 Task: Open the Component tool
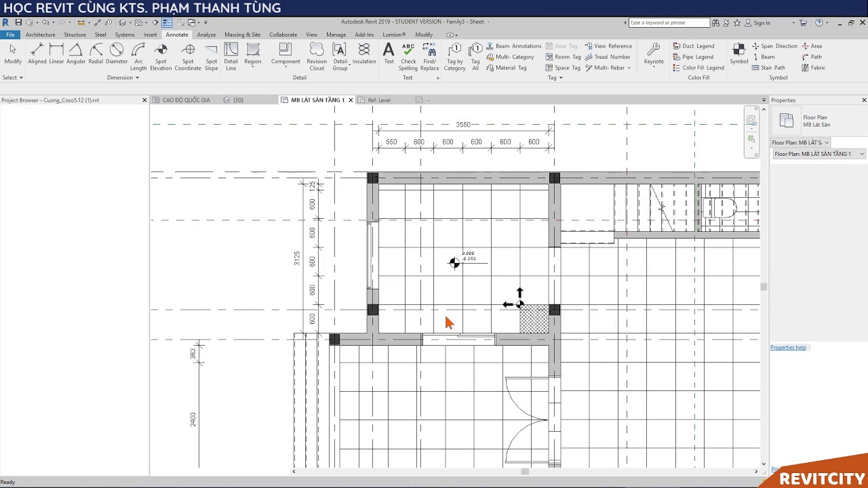pos(285,54)
